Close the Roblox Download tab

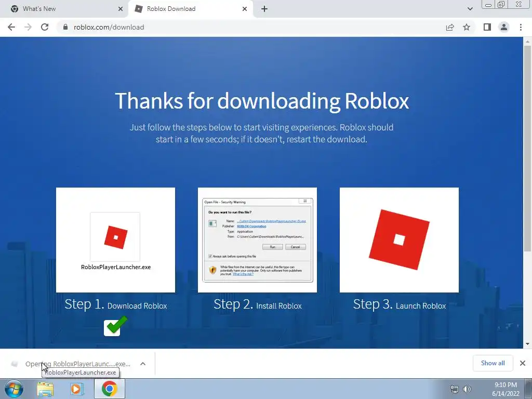coord(245,9)
